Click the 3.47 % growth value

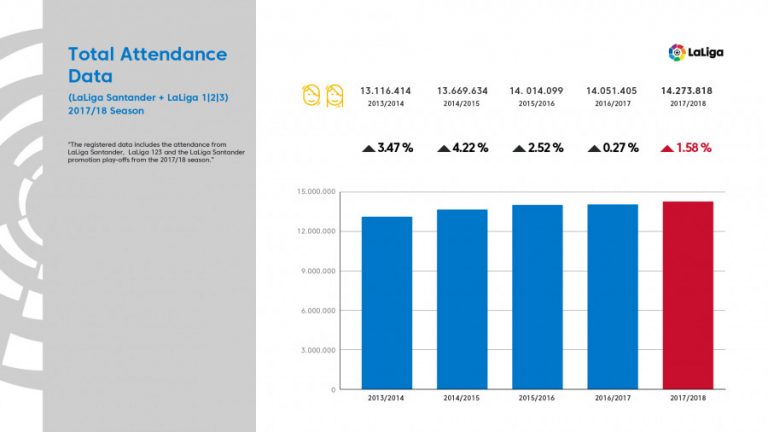tap(395, 148)
